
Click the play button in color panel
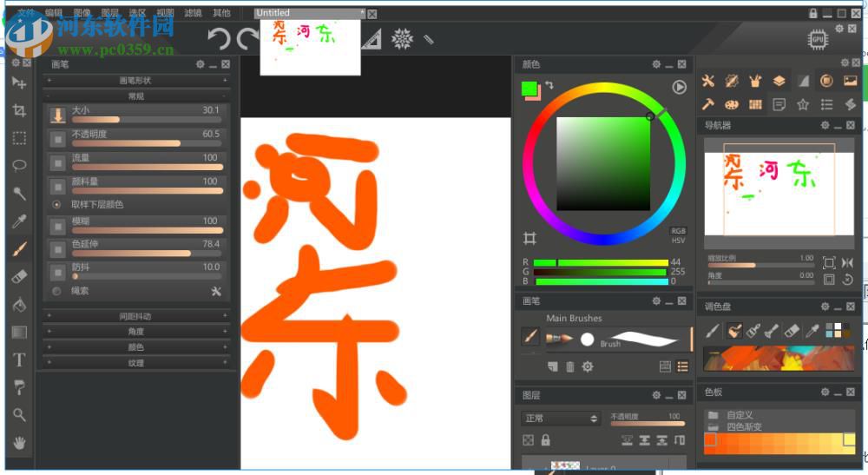coord(680,87)
